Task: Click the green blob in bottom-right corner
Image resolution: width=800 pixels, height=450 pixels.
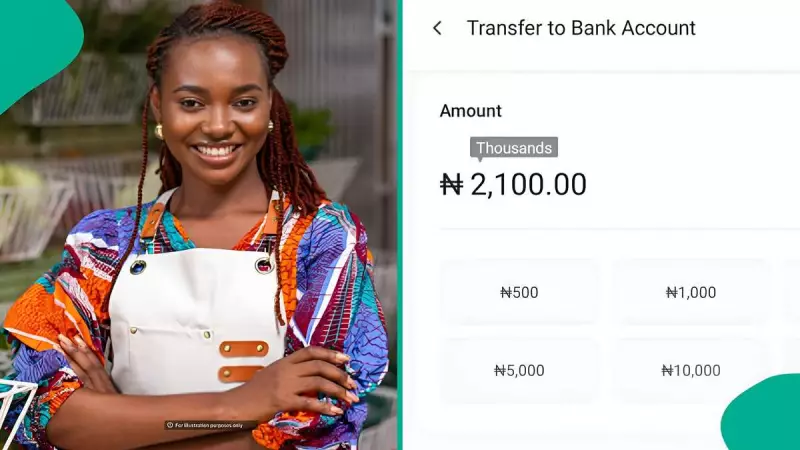Action: click(x=763, y=414)
